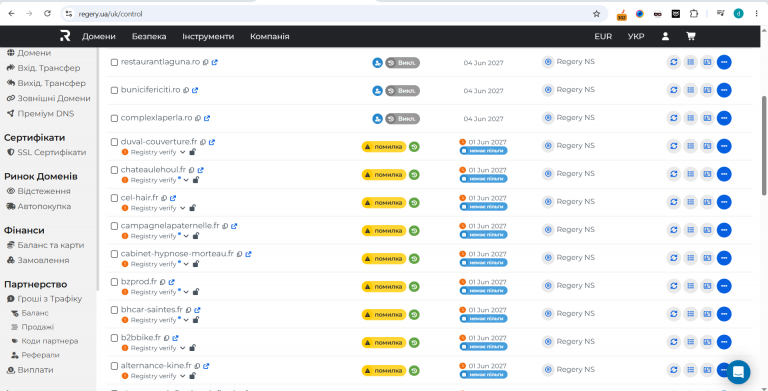Open Автопокупка in the sidebar
The image size is (768, 391).
39,206
